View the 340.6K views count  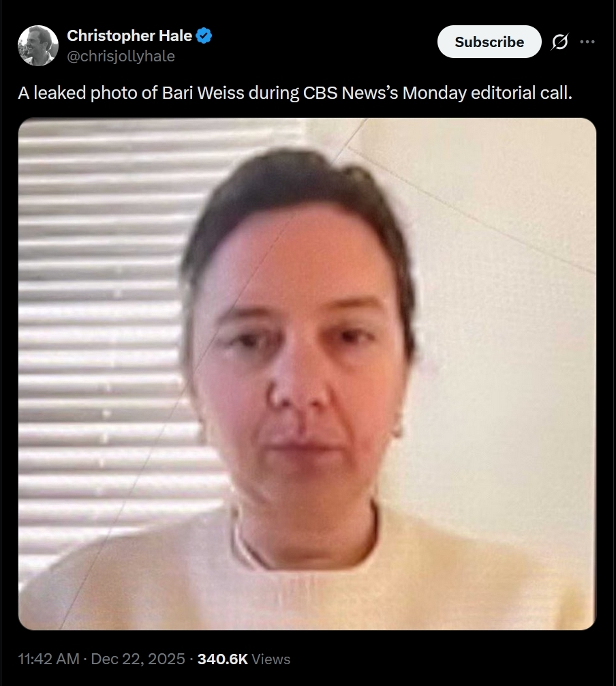coord(223,659)
